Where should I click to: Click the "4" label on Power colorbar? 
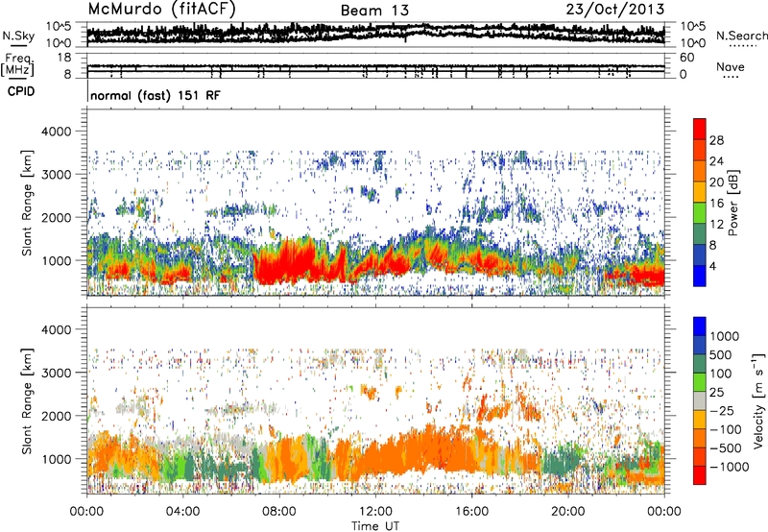point(712,267)
